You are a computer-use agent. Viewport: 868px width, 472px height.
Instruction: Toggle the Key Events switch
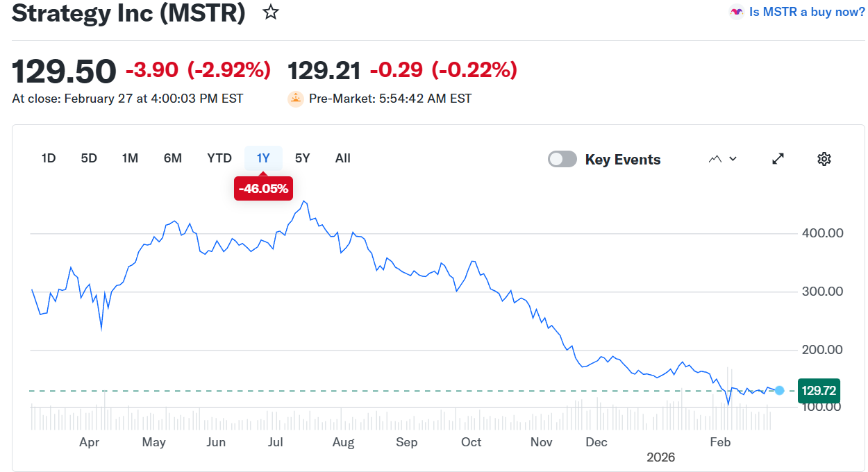562,159
